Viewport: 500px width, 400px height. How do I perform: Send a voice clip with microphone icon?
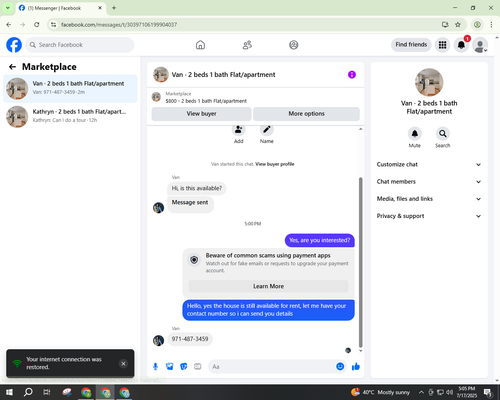[x=155, y=367]
